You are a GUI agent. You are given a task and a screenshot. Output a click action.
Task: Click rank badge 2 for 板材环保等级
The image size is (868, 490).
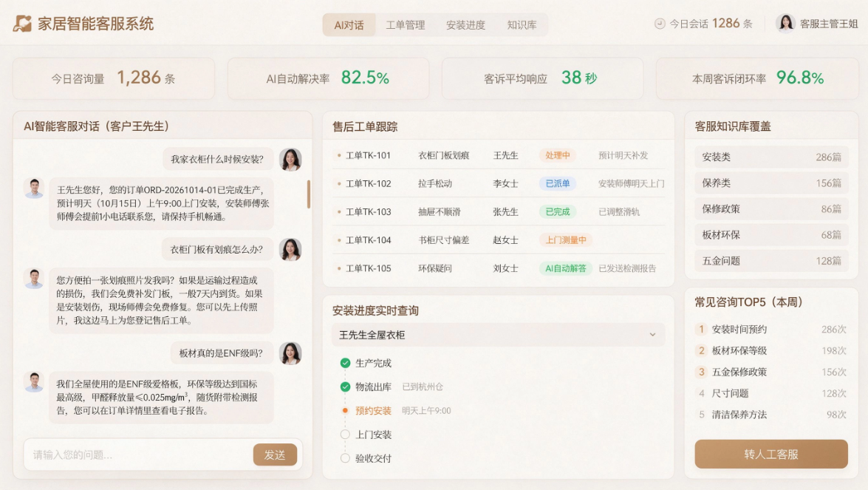[701, 350]
